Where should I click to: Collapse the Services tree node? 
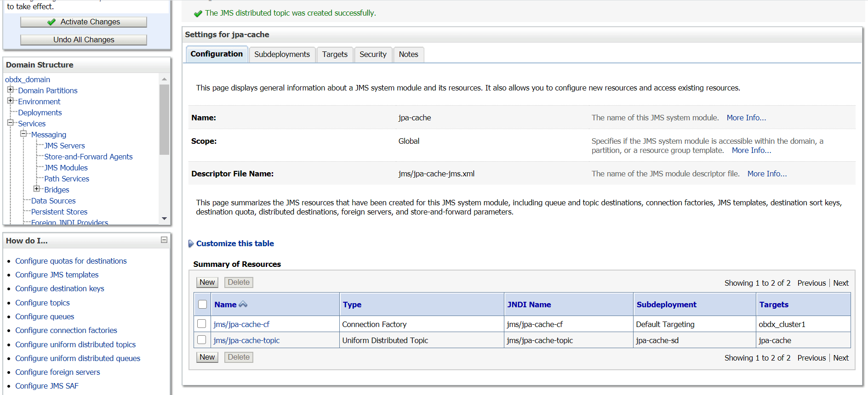tap(10, 123)
